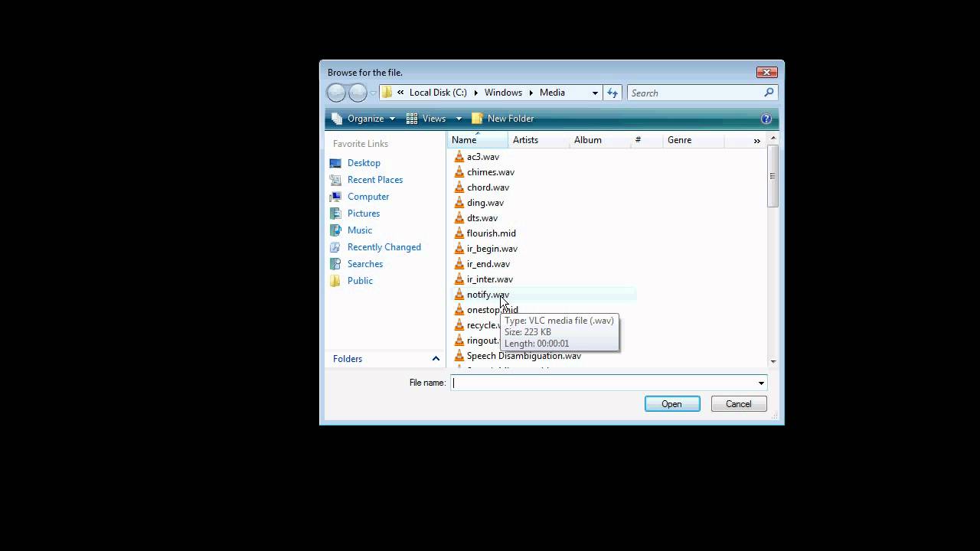Select the file chimes.wav
Image resolution: width=980 pixels, height=551 pixels.
tap(491, 172)
